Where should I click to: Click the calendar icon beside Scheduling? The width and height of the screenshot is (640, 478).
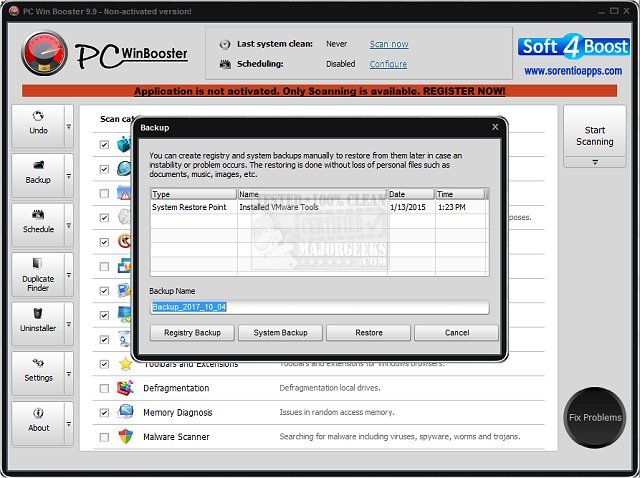coord(225,64)
